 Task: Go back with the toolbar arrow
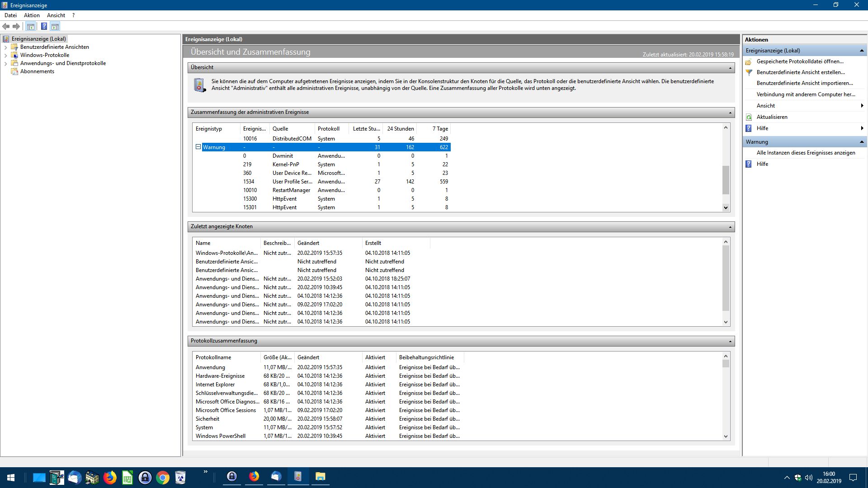6,27
